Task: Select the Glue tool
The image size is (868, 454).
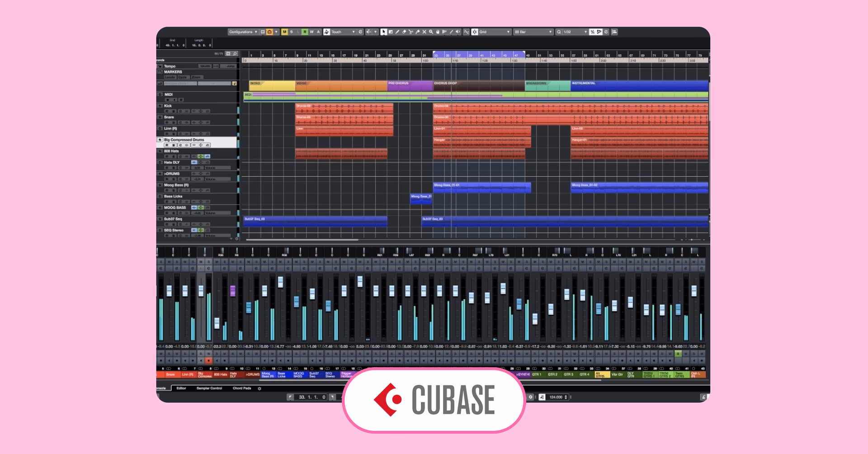Action: click(x=418, y=32)
